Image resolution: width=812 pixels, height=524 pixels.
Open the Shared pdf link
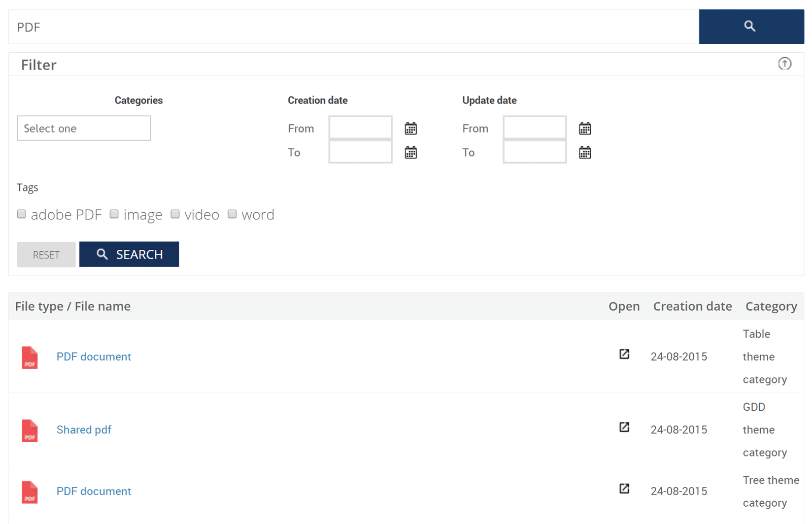pyautogui.click(x=84, y=430)
